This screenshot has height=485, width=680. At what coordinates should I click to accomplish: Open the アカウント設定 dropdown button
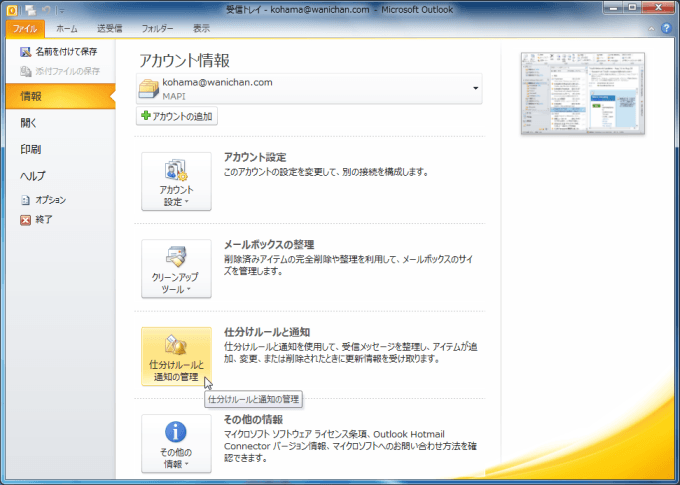176,181
